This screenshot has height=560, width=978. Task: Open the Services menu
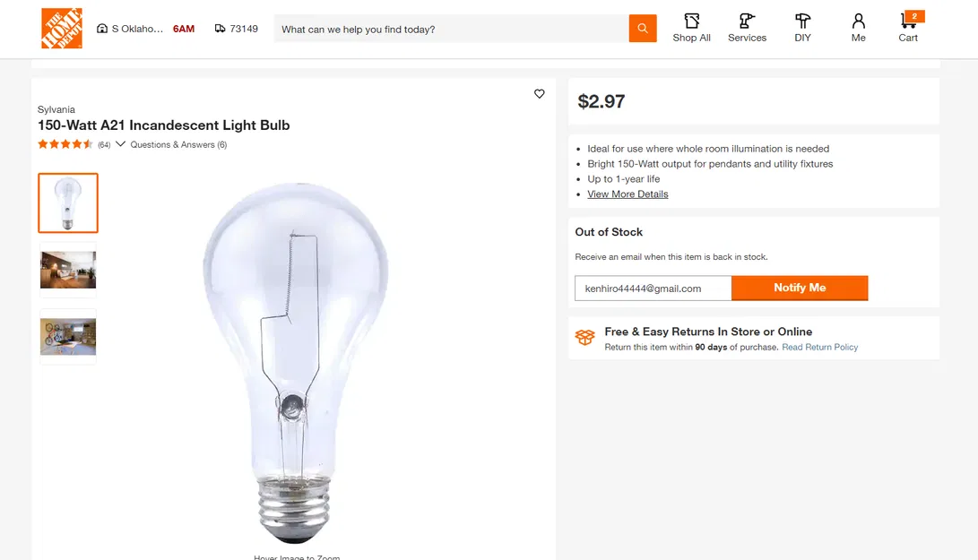coord(747,28)
